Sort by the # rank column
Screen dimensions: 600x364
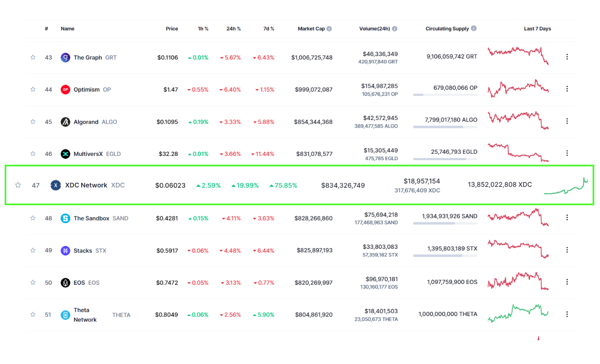pyautogui.click(x=46, y=29)
